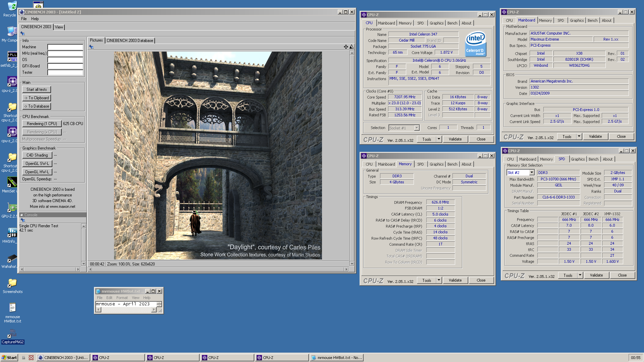Click the Rendering (1 CPU) button
This screenshot has height=362, width=644.
pos(42,124)
